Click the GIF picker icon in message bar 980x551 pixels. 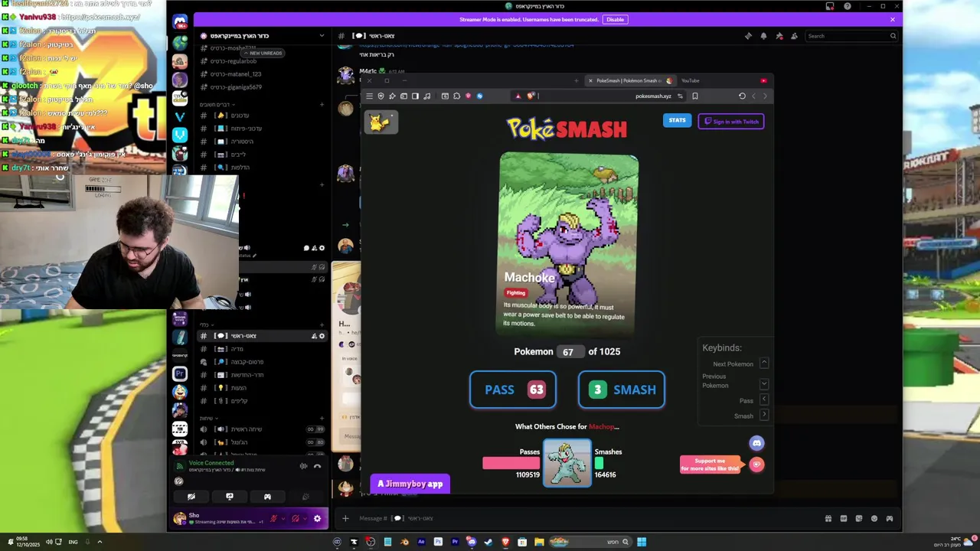pyautogui.click(x=843, y=518)
